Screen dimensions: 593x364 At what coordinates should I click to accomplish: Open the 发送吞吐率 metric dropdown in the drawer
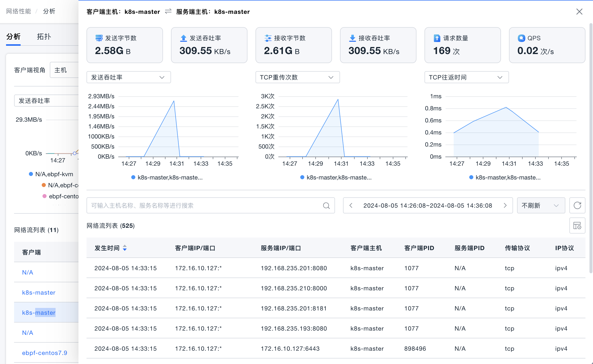click(129, 77)
